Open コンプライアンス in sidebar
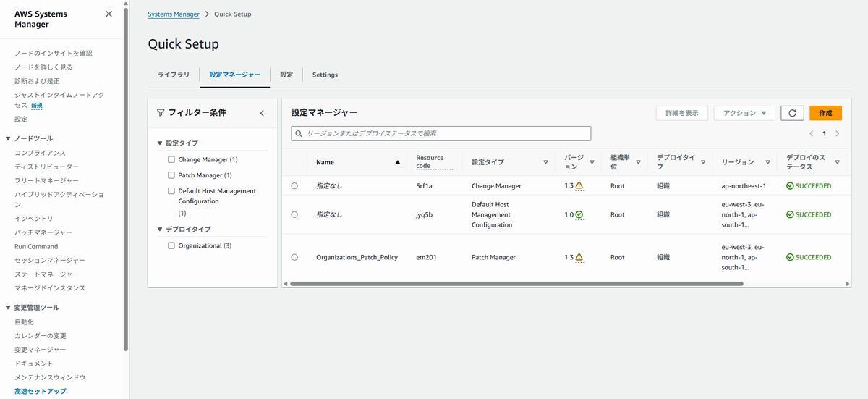Image resolution: width=868 pixels, height=399 pixels. [40, 153]
